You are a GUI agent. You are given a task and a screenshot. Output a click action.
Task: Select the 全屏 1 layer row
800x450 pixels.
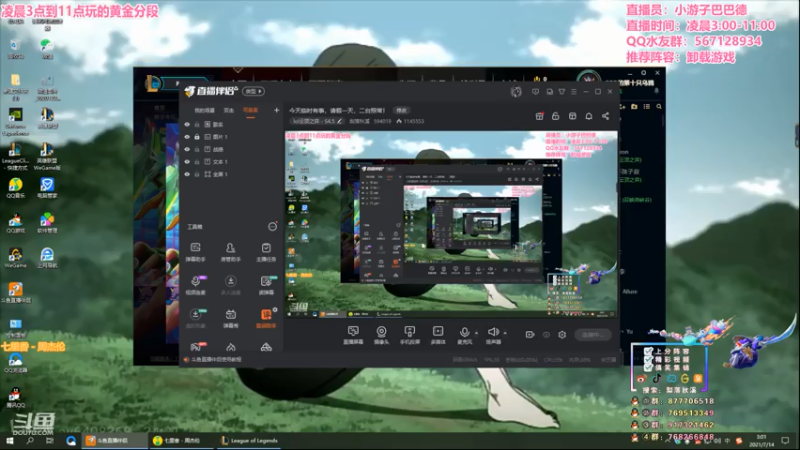(x=232, y=174)
